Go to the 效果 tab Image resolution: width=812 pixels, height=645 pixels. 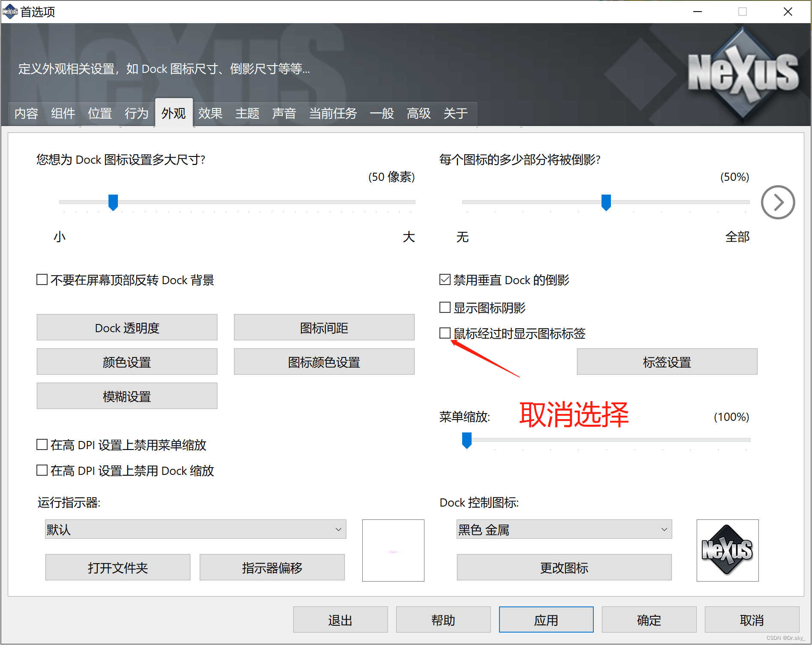click(211, 114)
